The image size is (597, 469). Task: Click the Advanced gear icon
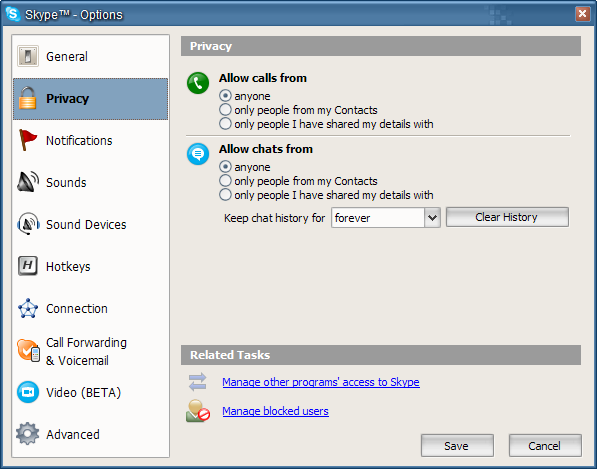point(27,434)
